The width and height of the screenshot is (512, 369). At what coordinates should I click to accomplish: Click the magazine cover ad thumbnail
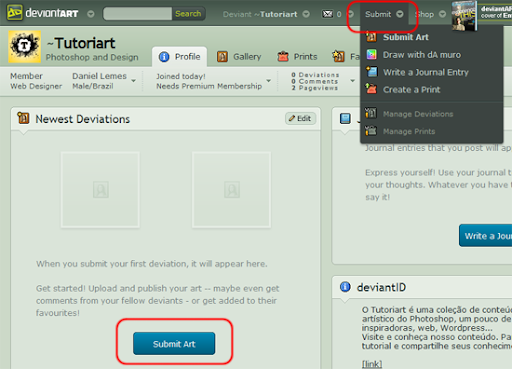point(464,16)
